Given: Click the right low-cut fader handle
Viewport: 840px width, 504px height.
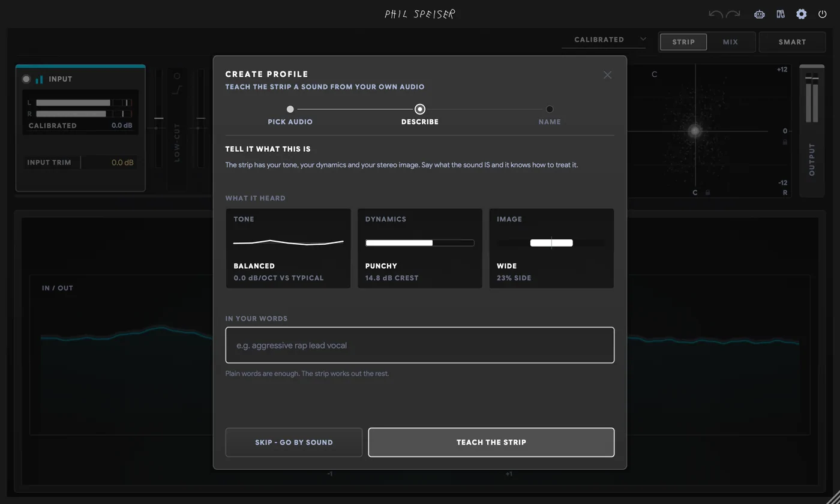Looking at the screenshot, I should 200,118.
